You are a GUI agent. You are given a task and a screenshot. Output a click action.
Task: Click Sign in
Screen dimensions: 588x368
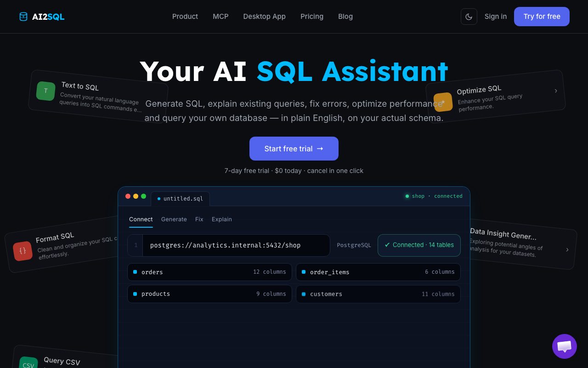click(x=496, y=17)
